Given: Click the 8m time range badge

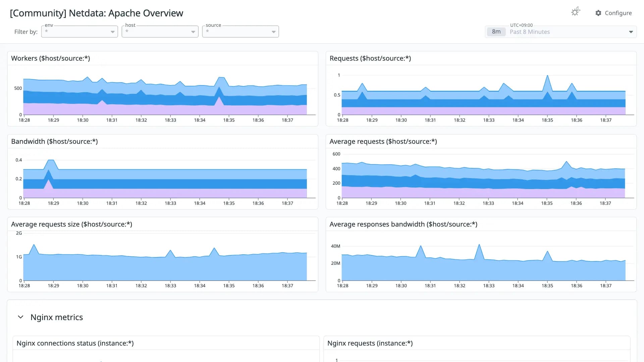Looking at the screenshot, I should coord(496,32).
